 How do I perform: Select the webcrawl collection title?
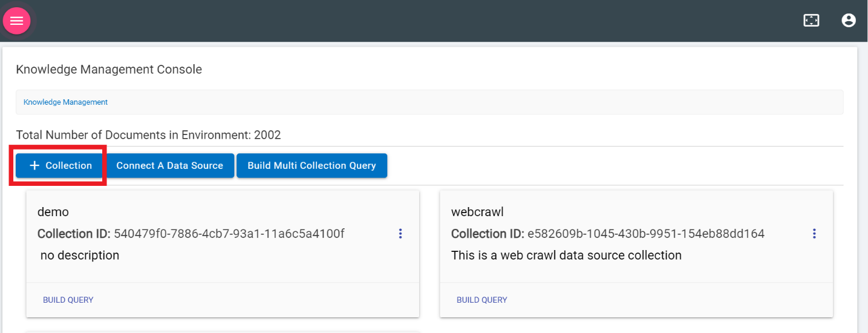(477, 212)
